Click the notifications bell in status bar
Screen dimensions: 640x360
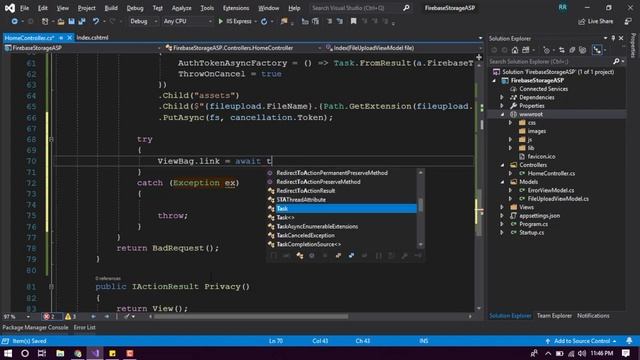[x=629, y=341]
